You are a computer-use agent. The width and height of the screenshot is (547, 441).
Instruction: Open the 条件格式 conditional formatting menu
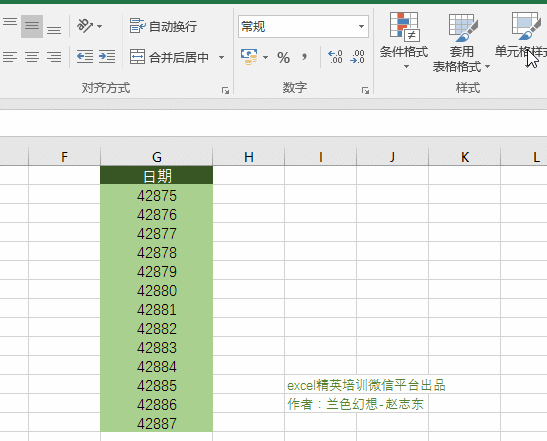[404, 40]
